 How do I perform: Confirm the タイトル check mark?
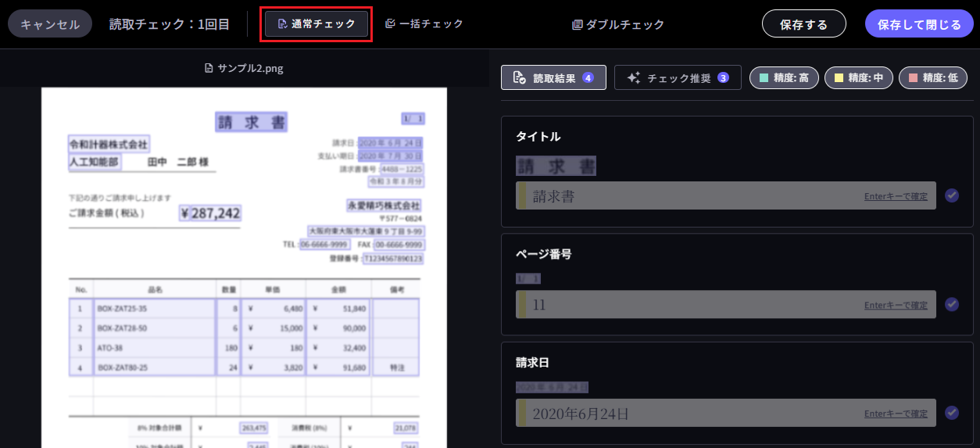click(x=951, y=195)
